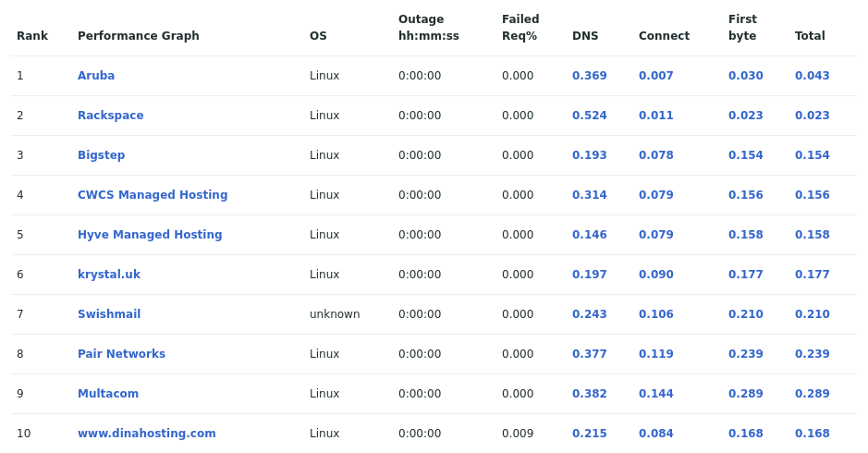This screenshot has height=453, width=868.
Task: Click dinahosting's Total value 0.168
Action: [813, 434]
